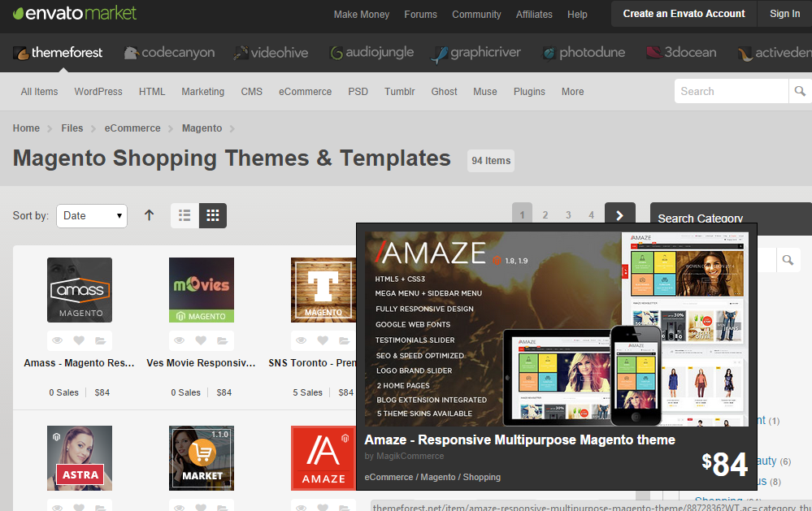
Task: Open the Sort by Date dropdown
Action: pyautogui.click(x=92, y=216)
